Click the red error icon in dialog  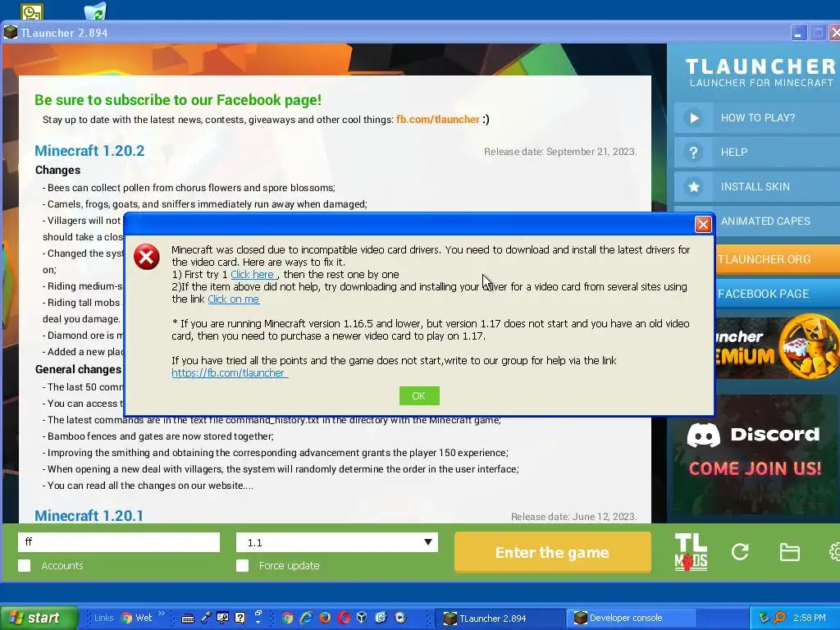tap(146, 257)
